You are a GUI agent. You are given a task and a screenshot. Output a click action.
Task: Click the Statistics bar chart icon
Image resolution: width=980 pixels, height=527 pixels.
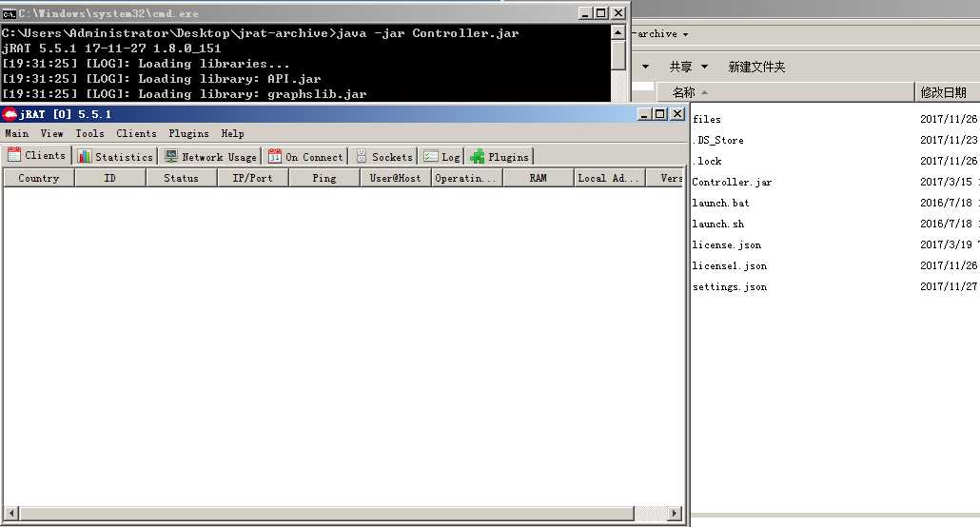pos(85,156)
